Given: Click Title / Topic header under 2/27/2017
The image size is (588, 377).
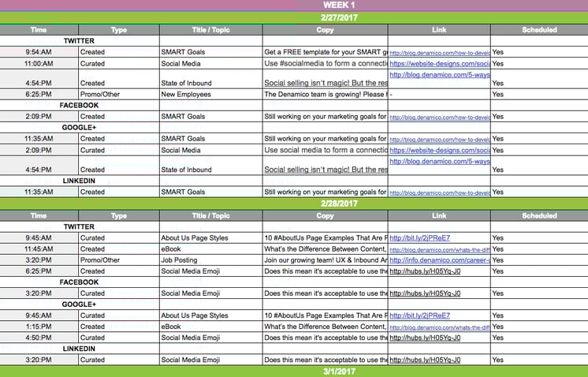Looking at the screenshot, I should click(x=210, y=30).
